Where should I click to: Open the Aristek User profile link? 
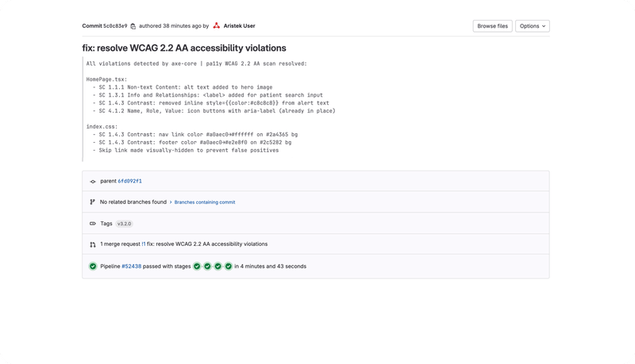click(240, 26)
